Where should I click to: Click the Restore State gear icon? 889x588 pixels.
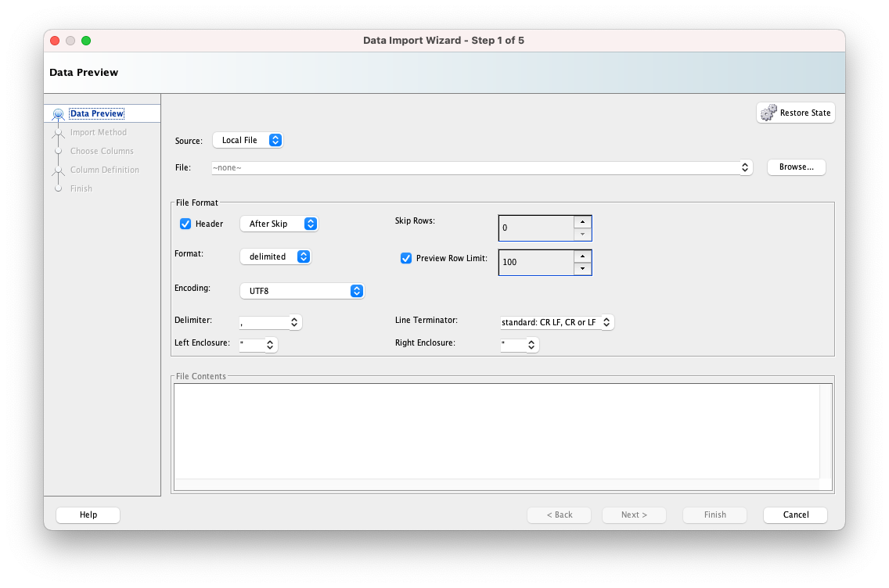(x=768, y=113)
